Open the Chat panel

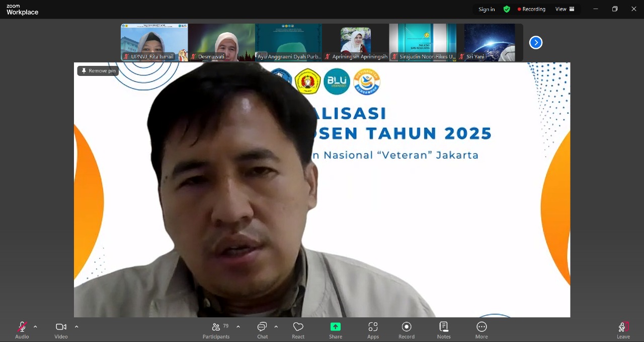click(x=262, y=330)
